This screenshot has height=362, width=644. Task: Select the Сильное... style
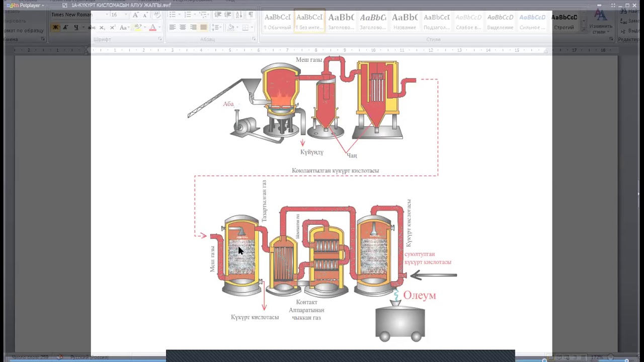532,22
